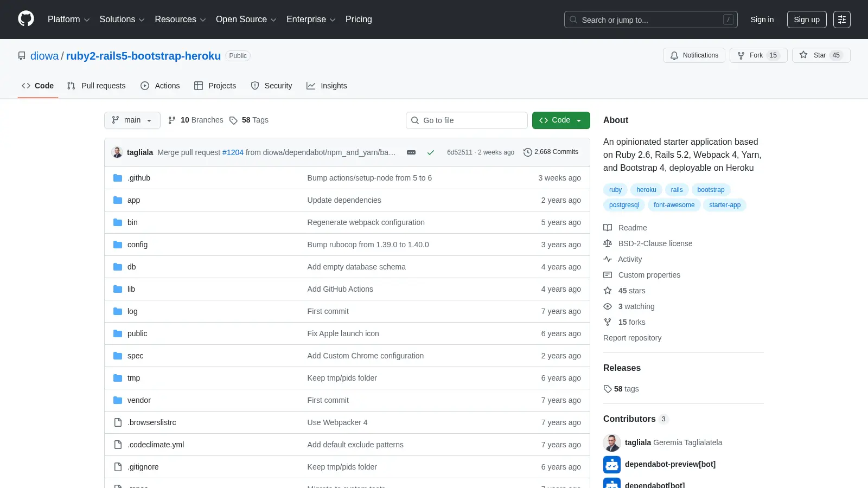Open commit 'Fix Apple launch icon'

point(343,333)
